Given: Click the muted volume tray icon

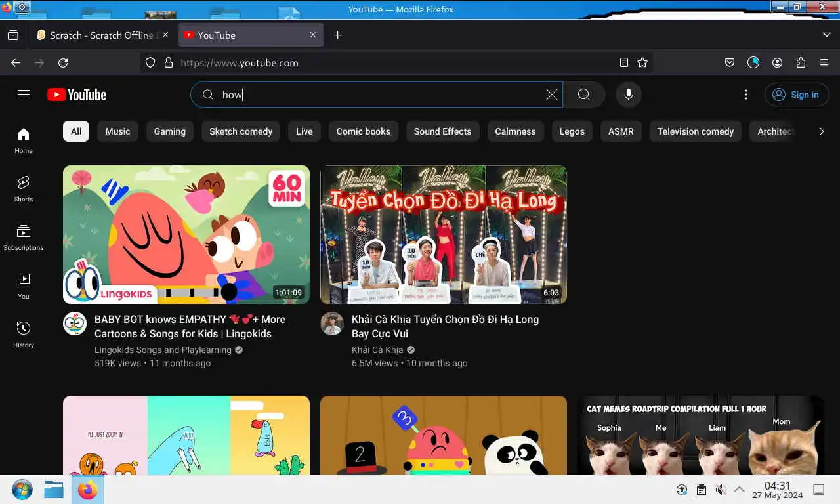Looking at the screenshot, I should (721, 490).
